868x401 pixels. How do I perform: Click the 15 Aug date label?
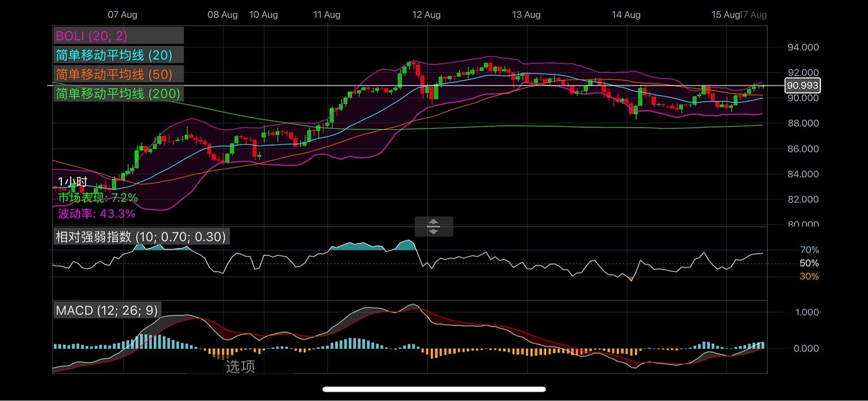(725, 14)
